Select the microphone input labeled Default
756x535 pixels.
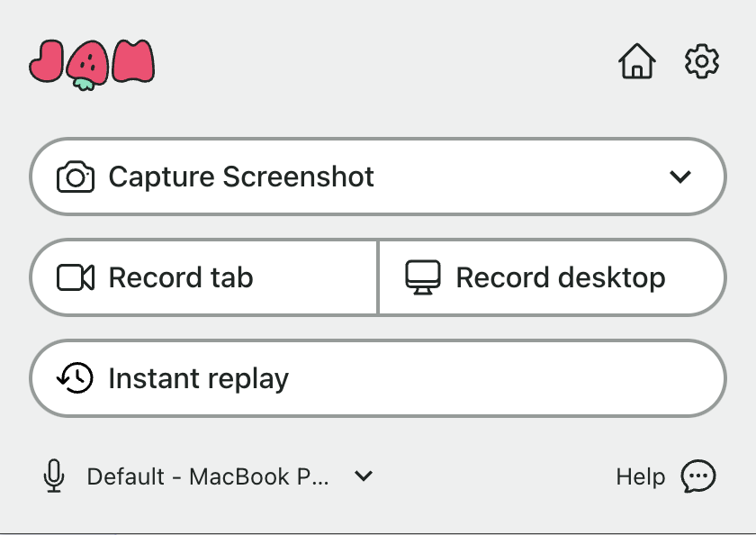[207, 476]
